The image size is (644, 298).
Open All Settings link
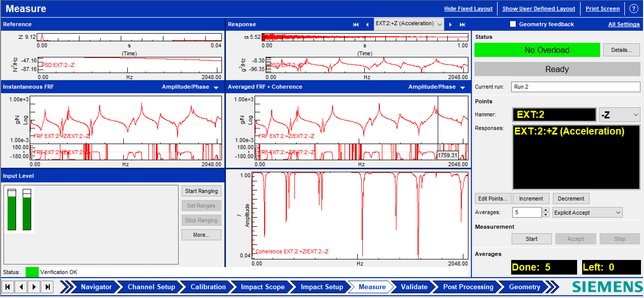click(624, 24)
